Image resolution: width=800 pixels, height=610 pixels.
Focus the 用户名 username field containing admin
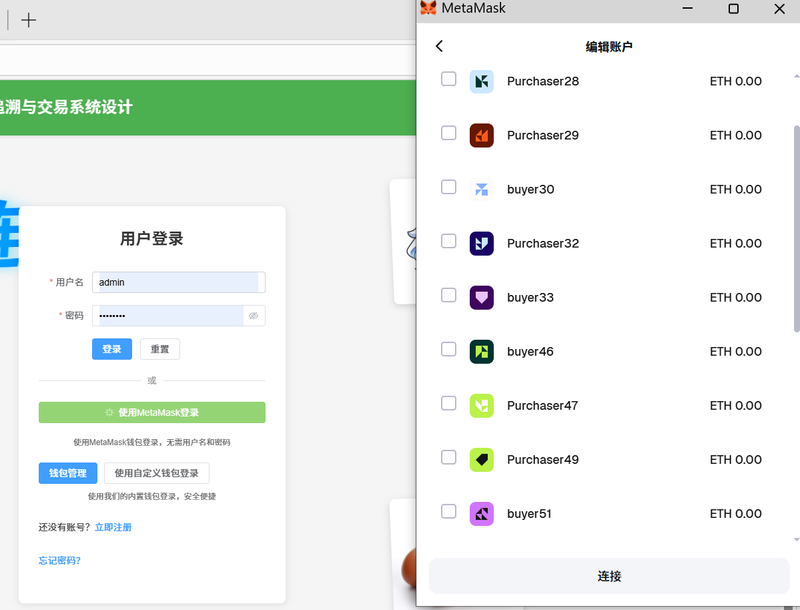(x=179, y=283)
